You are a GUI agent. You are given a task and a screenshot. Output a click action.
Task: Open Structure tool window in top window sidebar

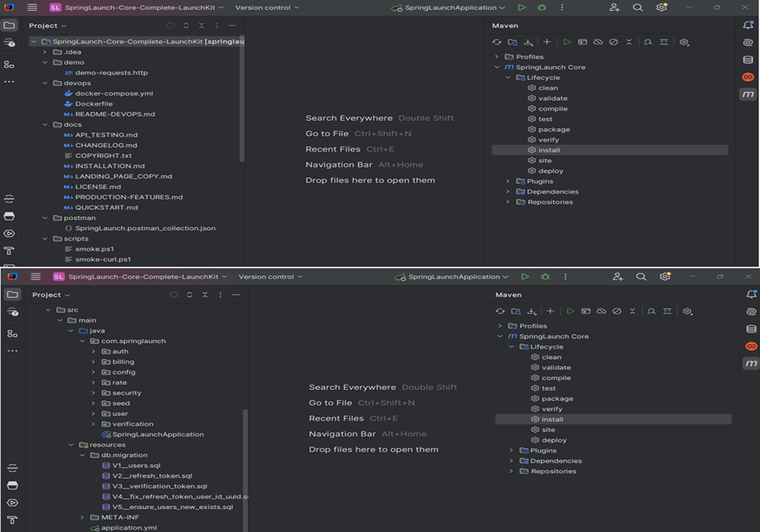click(x=9, y=64)
